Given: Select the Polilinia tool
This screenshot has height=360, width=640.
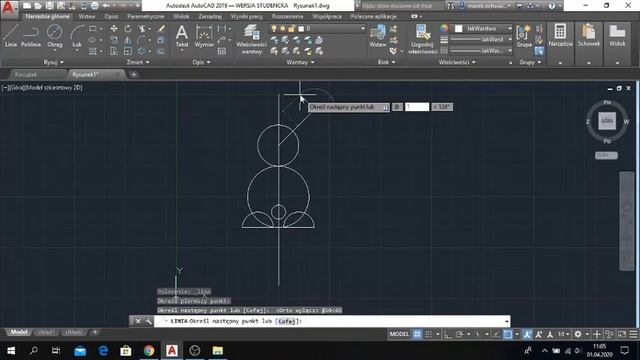Looking at the screenshot, I should point(31,36).
